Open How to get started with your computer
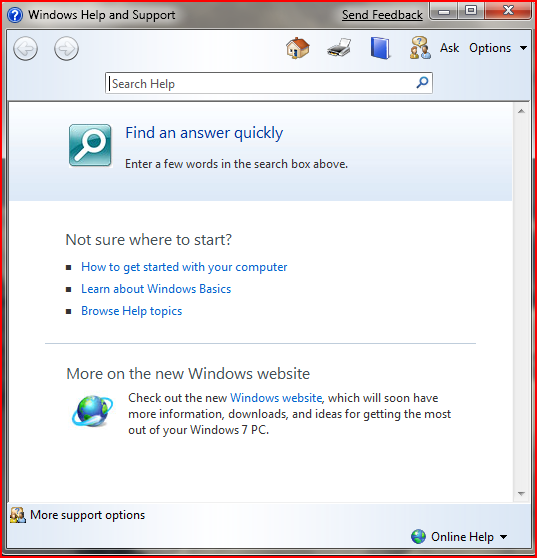This screenshot has width=537, height=558. [184, 267]
